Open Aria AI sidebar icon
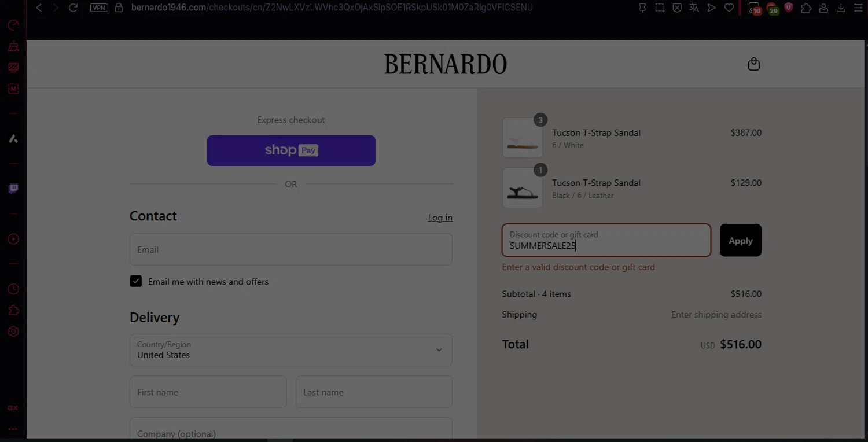868x442 pixels. (x=13, y=139)
